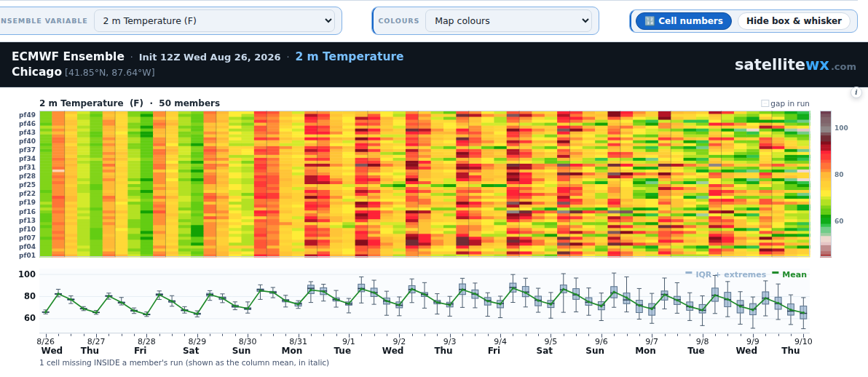Screen dimensions: 868x377
Task: Click the 8/31 Mon axis label
Action: 293,346
